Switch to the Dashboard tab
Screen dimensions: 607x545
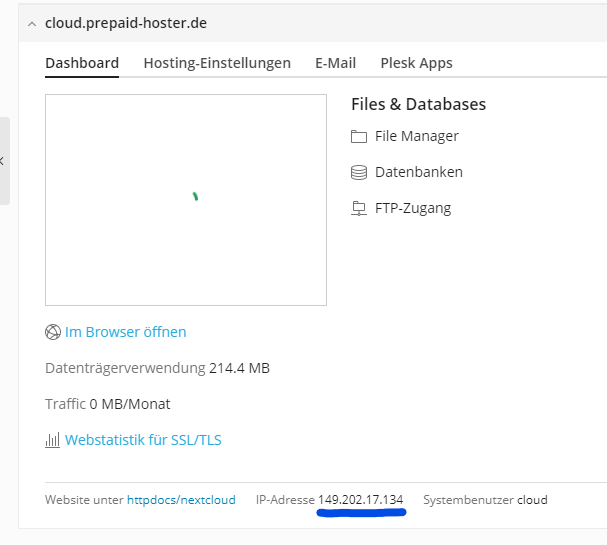pos(82,63)
